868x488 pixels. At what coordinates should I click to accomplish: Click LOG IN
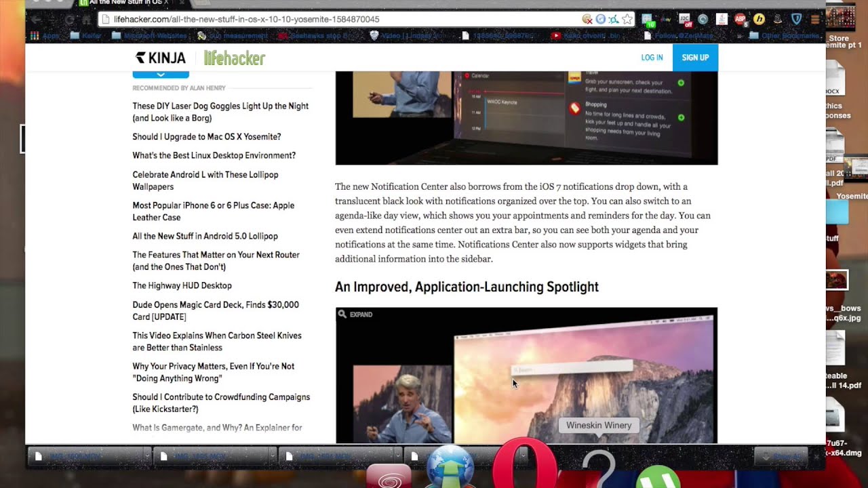pyautogui.click(x=652, y=58)
